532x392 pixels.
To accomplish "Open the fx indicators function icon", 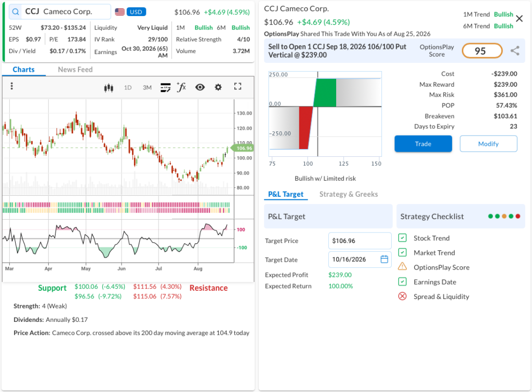I will pos(181,87).
